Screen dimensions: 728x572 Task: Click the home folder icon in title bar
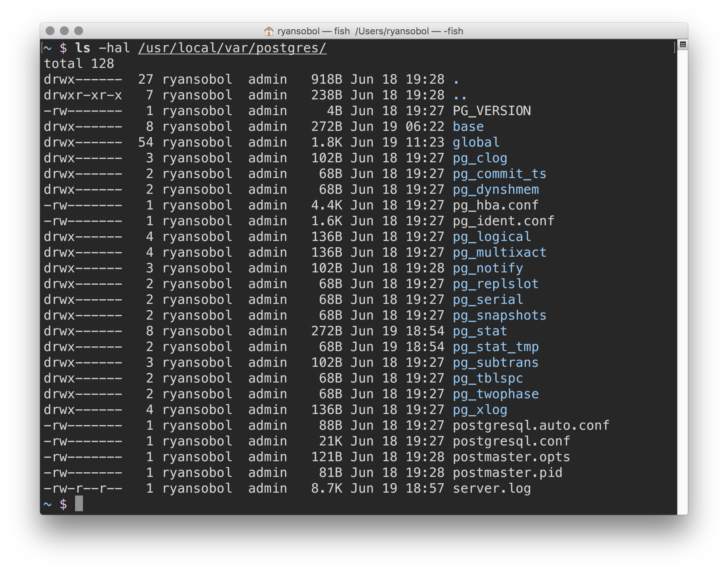[x=269, y=31]
